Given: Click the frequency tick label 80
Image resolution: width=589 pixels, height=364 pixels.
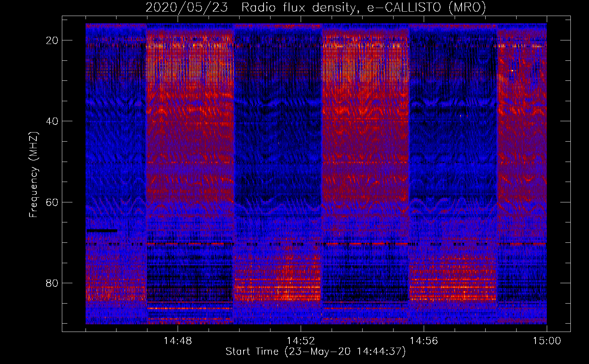Looking at the screenshot, I should pos(52,283).
